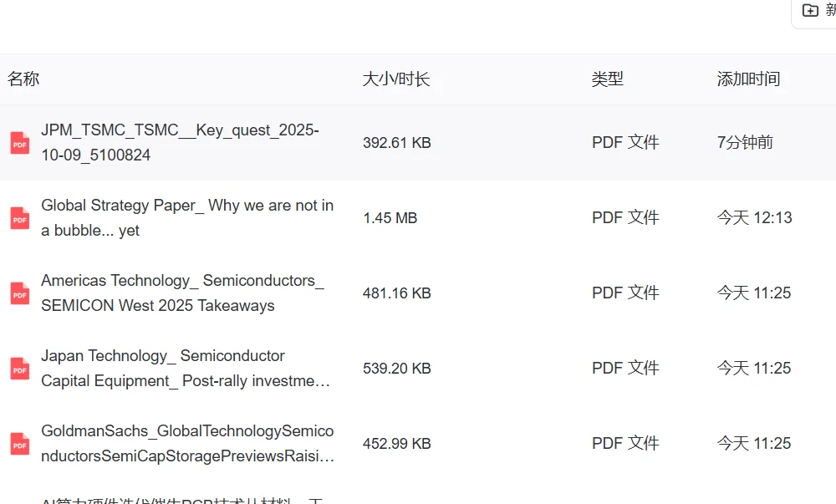Viewport: 836px width, 504px height.
Task: Click PDF 文件 type in GoldmanSachs row
Action: [x=625, y=444]
